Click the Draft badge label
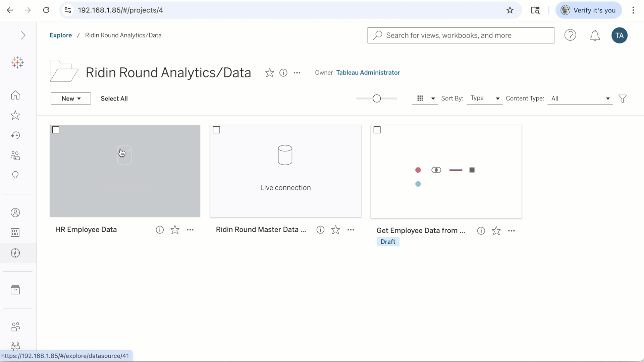Screen dimensions: 644x362 (388, 242)
